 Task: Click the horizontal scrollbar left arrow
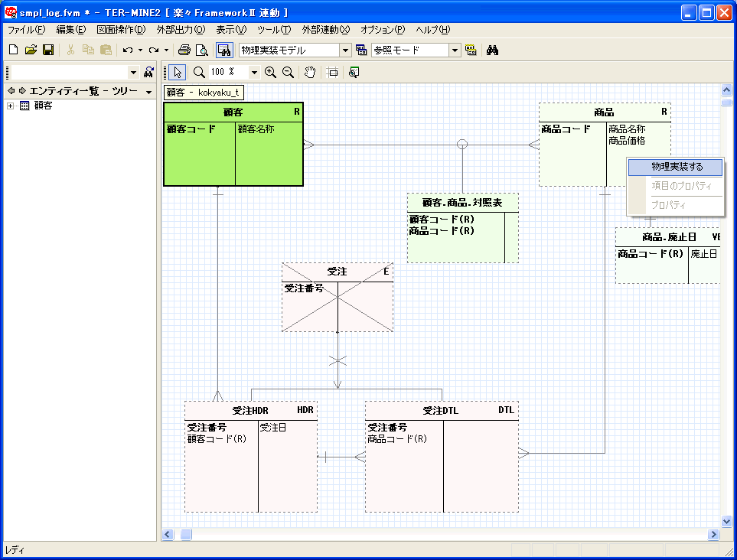coord(168,534)
